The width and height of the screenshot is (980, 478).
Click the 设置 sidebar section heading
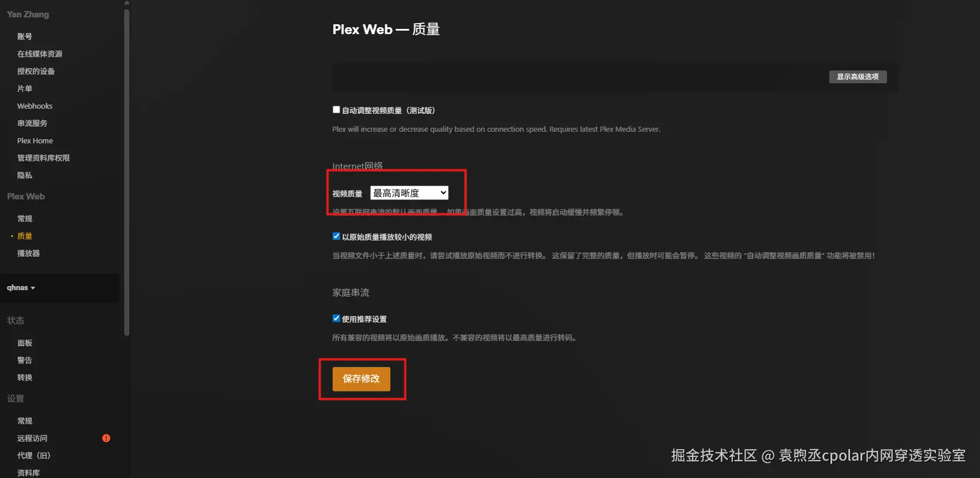click(16, 398)
